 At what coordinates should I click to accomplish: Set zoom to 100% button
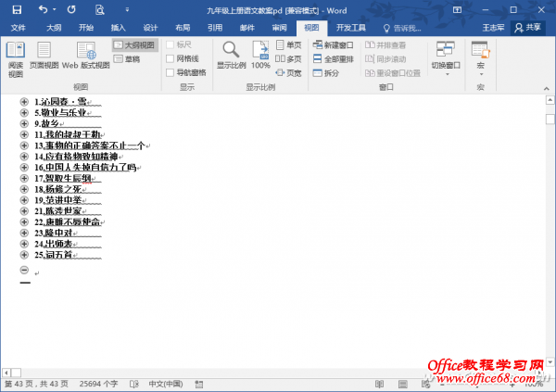pos(260,56)
